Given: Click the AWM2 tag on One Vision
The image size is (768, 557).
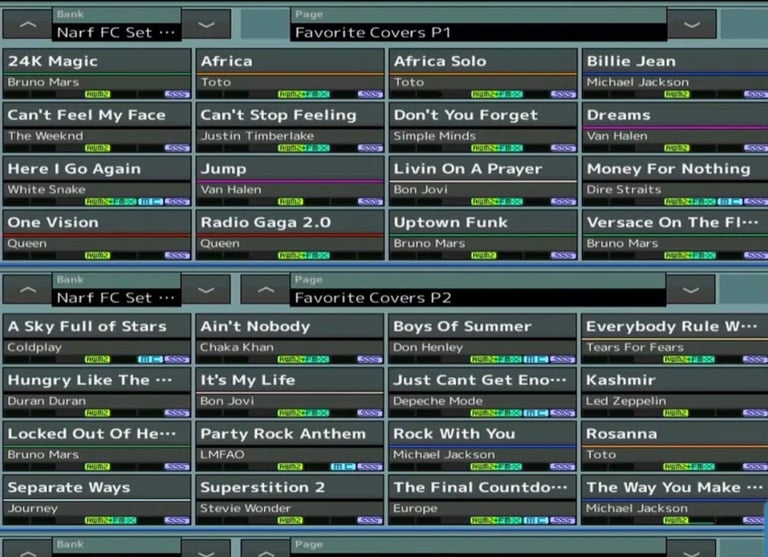Looking at the screenshot, I should (97, 255).
